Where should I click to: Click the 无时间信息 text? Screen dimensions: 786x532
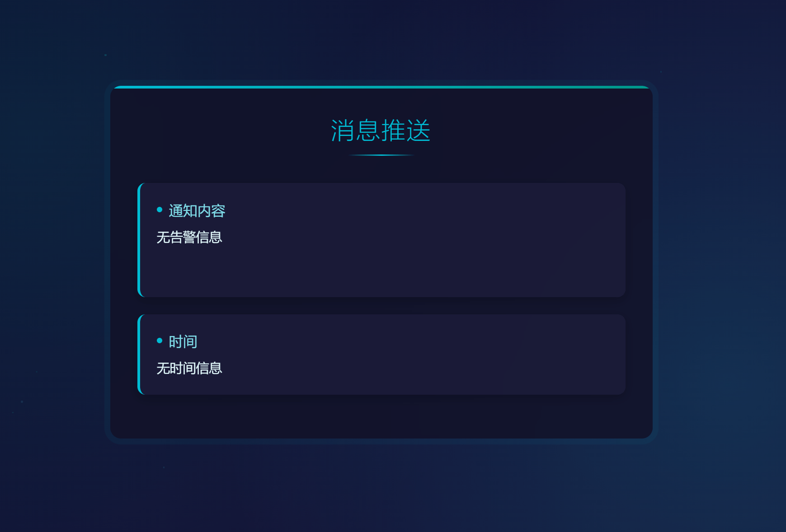coord(189,368)
